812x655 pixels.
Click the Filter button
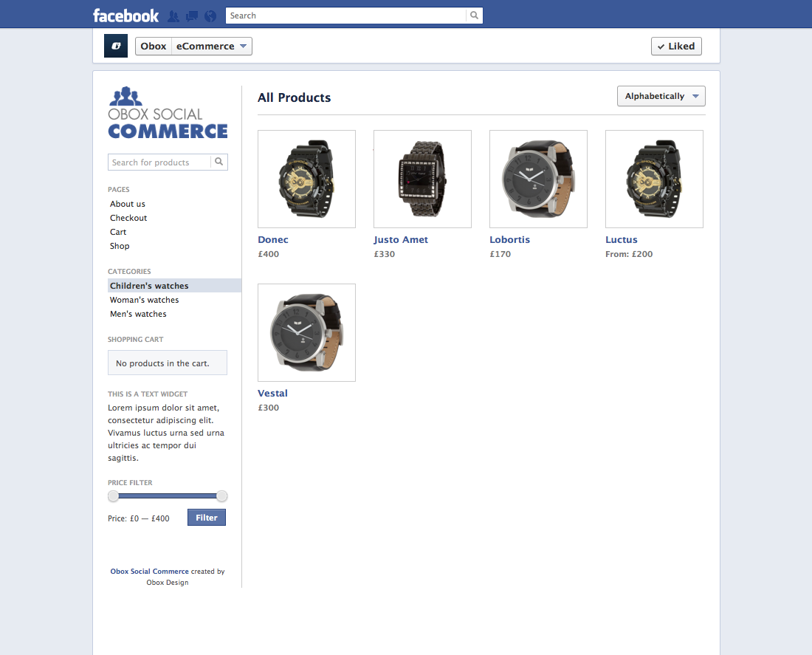pos(206,517)
